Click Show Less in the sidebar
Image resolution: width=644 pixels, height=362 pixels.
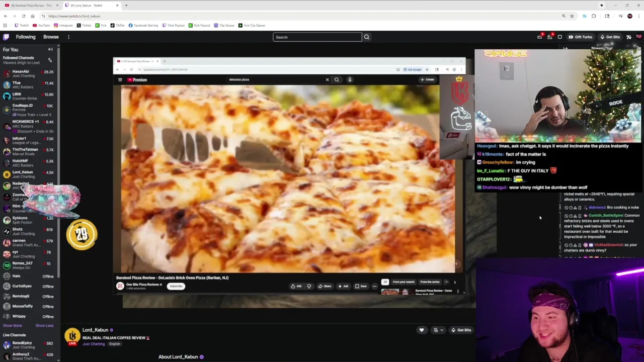(x=44, y=325)
